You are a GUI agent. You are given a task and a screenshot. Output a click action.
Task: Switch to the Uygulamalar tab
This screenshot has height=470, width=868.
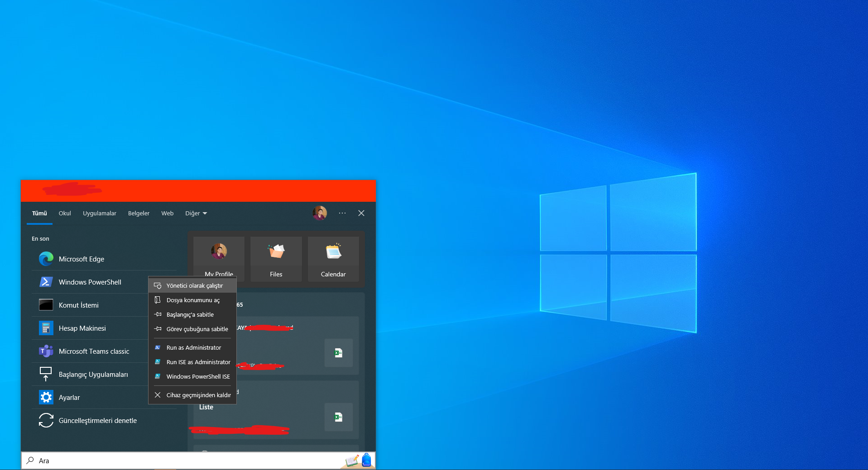tap(99, 214)
